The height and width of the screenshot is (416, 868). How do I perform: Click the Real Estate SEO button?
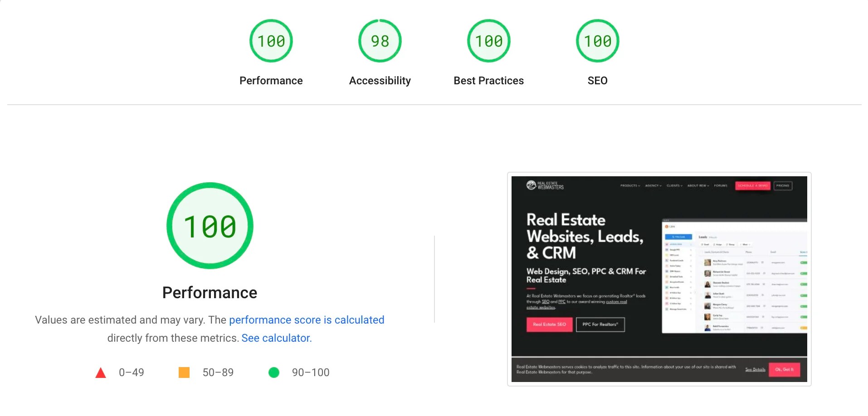549,324
